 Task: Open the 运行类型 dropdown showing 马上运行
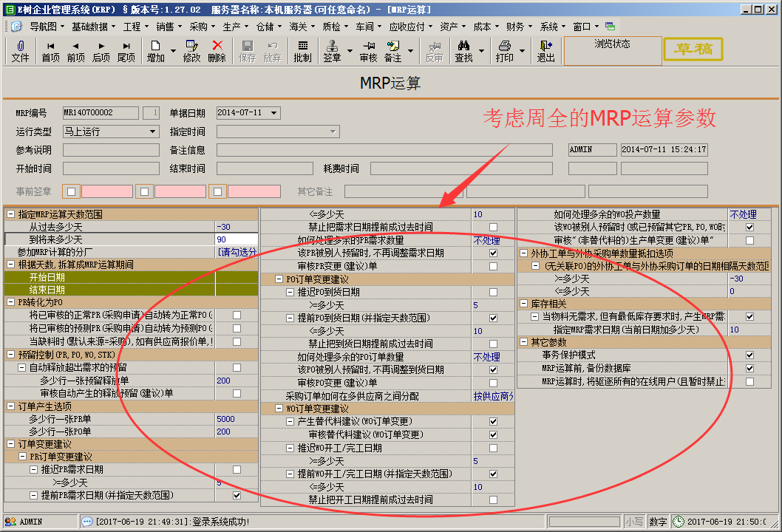(152, 132)
